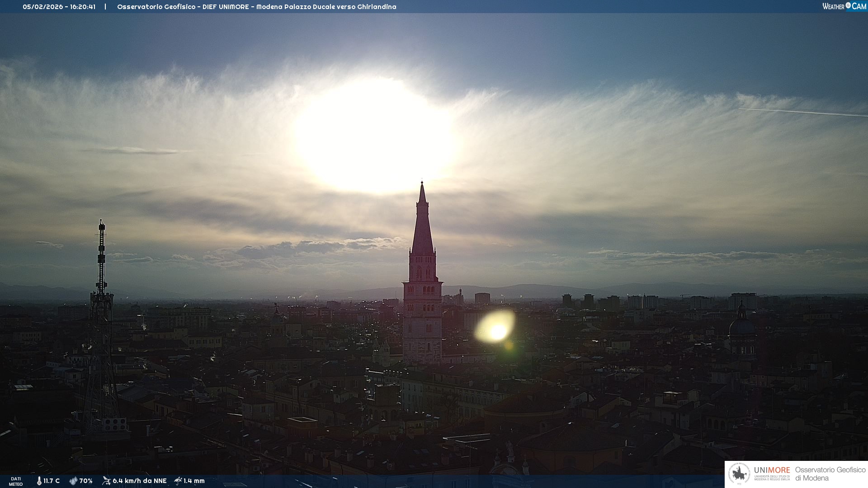This screenshot has height=488, width=868.
Task: Click the humidity water drops icon
Action: 73,481
